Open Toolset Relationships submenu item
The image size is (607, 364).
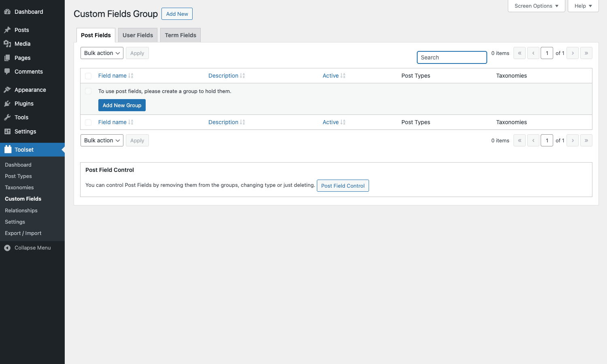click(x=21, y=211)
